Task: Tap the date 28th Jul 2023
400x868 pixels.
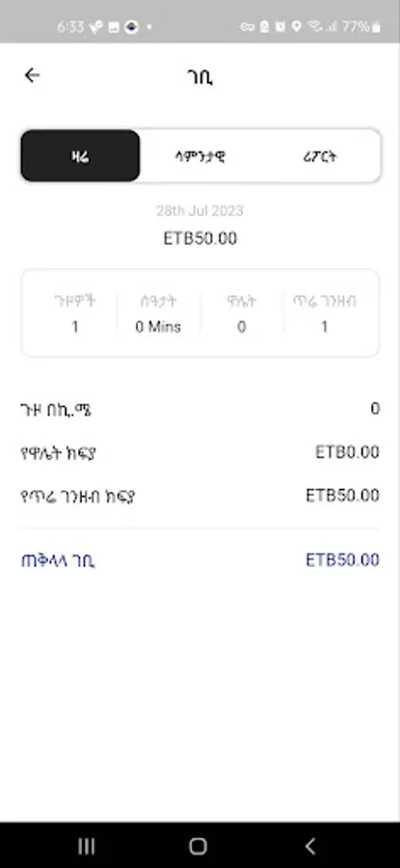Action: pyautogui.click(x=200, y=210)
